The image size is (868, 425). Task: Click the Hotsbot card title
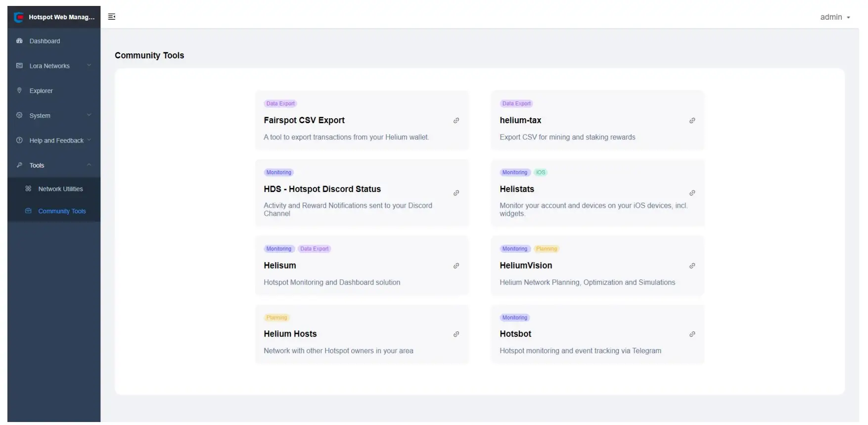click(x=515, y=334)
